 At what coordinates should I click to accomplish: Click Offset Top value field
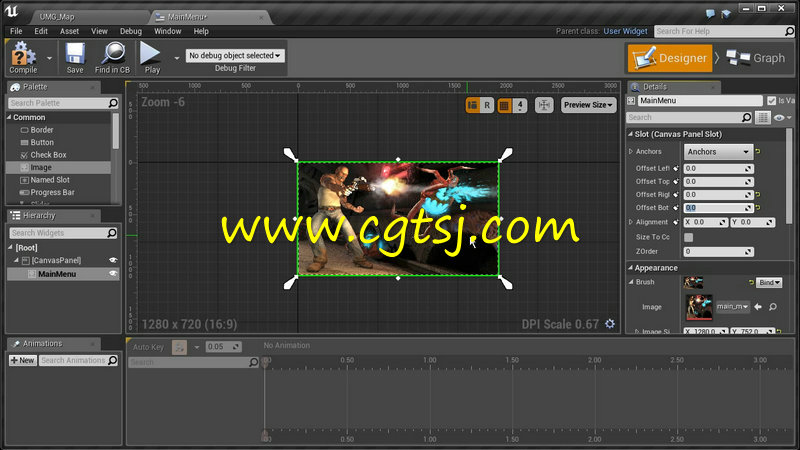(x=718, y=182)
